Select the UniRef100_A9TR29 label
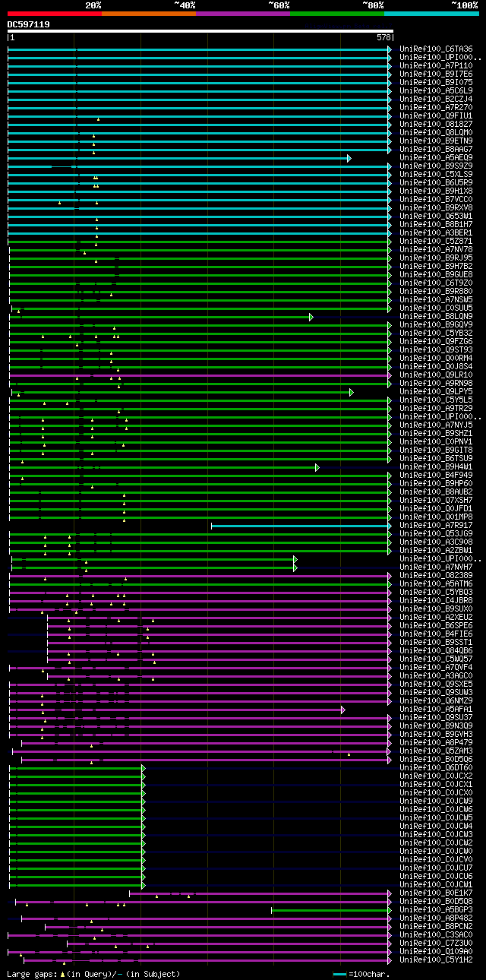This screenshot has height=980, width=486. [x=436, y=409]
